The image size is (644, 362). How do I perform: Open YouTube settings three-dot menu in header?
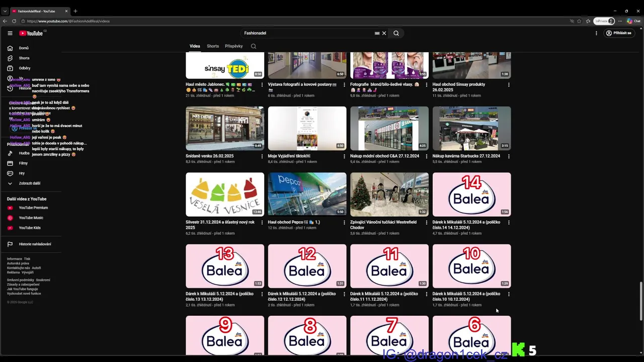596,33
